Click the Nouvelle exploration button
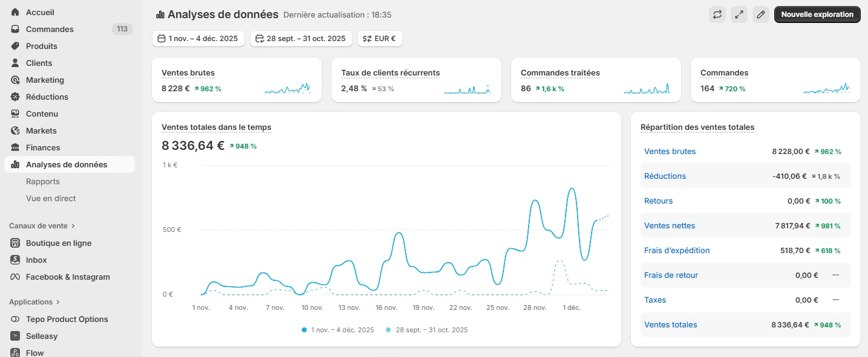 click(817, 14)
